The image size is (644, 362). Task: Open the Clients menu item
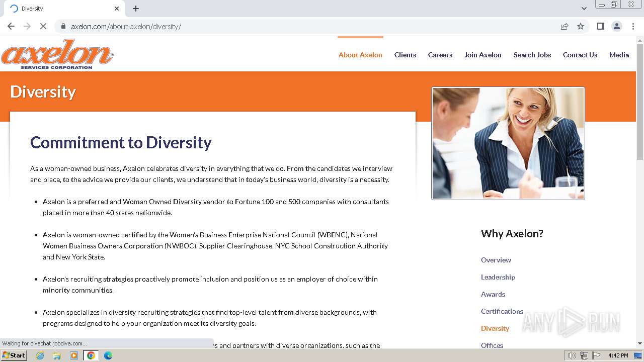(405, 55)
